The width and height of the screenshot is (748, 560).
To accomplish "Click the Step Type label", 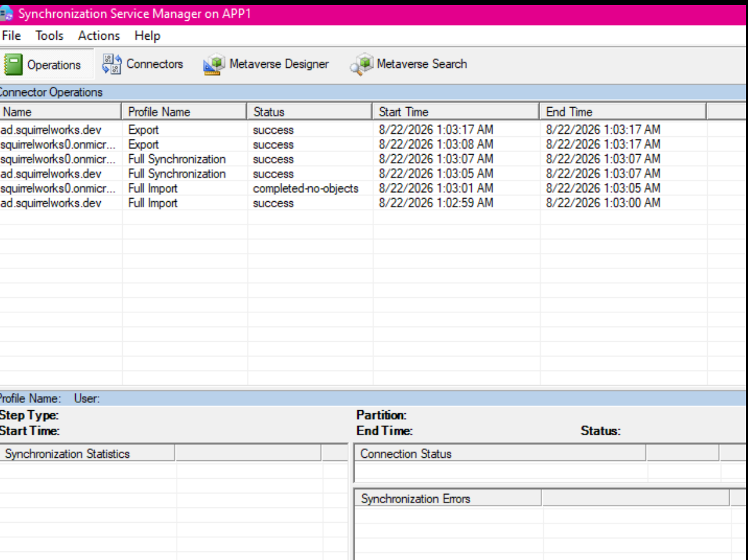I will [29, 416].
